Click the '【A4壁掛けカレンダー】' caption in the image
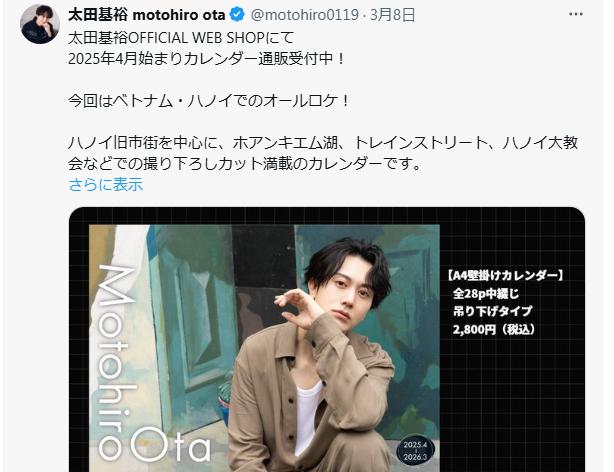The image size is (614, 472). 506,275
